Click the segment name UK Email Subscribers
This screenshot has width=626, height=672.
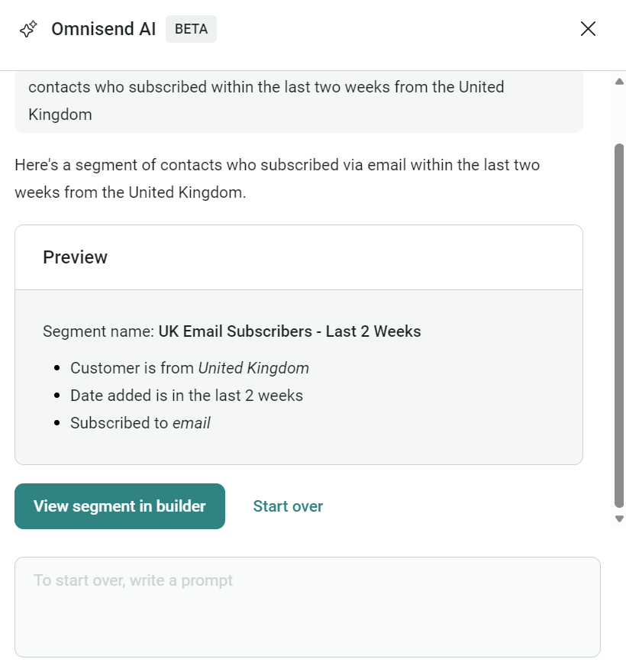click(289, 331)
